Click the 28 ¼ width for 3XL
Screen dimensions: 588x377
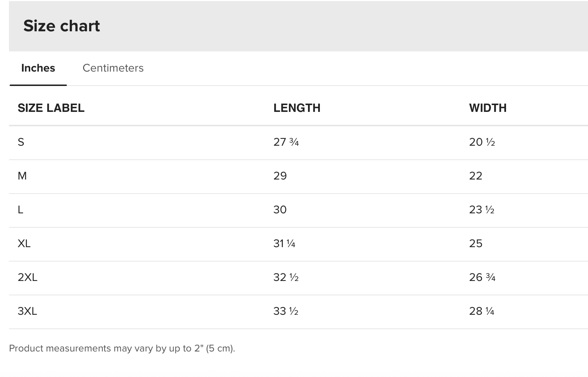(x=482, y=311)
